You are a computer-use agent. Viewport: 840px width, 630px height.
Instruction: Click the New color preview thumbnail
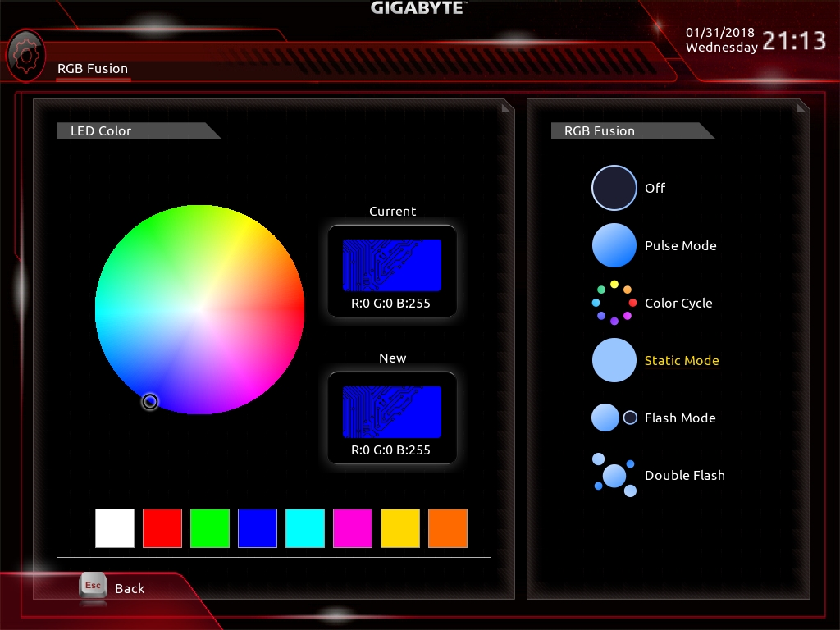tap(392, 412)
